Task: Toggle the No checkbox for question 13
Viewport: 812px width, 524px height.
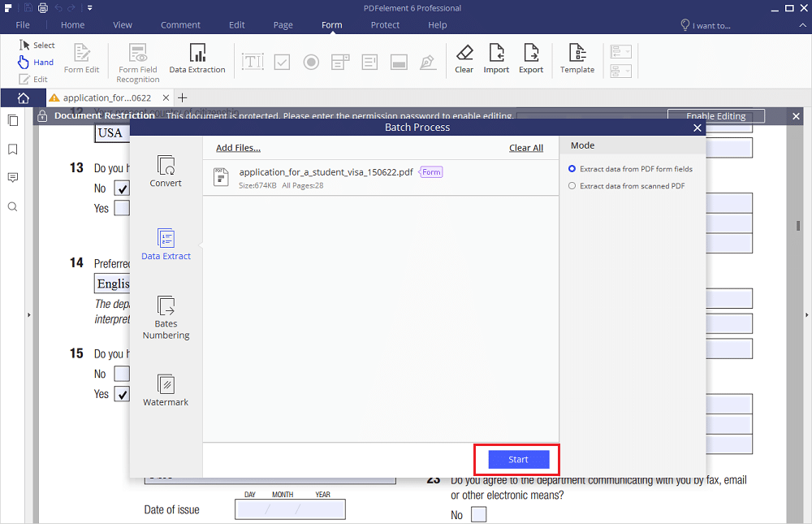Action: point(123,188)
